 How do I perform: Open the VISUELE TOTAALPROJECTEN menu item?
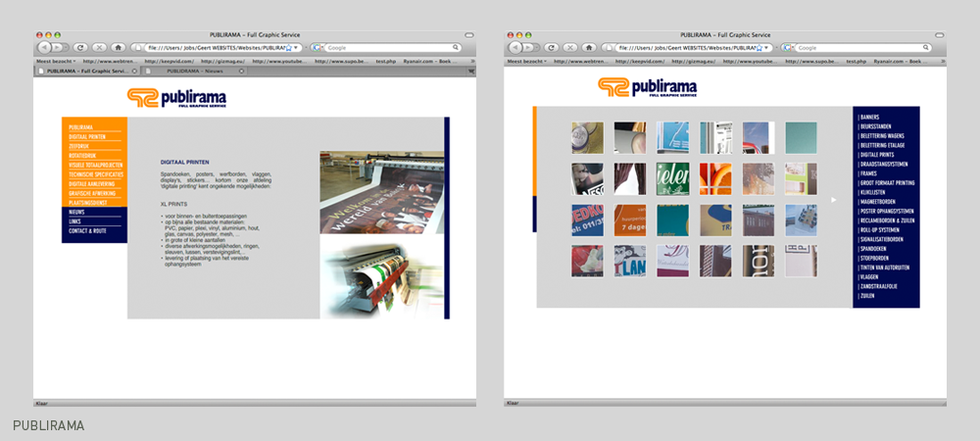pyautogui.click(x=96, y=165)
